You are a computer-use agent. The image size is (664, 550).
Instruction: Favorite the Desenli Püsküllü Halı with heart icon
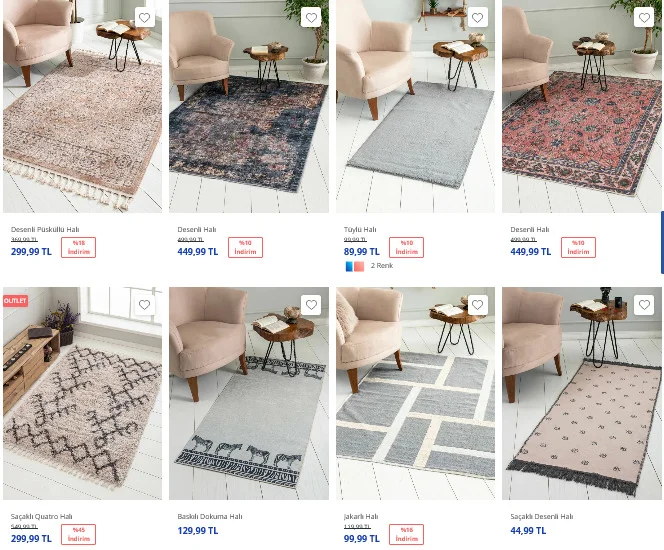click(144, 18)
